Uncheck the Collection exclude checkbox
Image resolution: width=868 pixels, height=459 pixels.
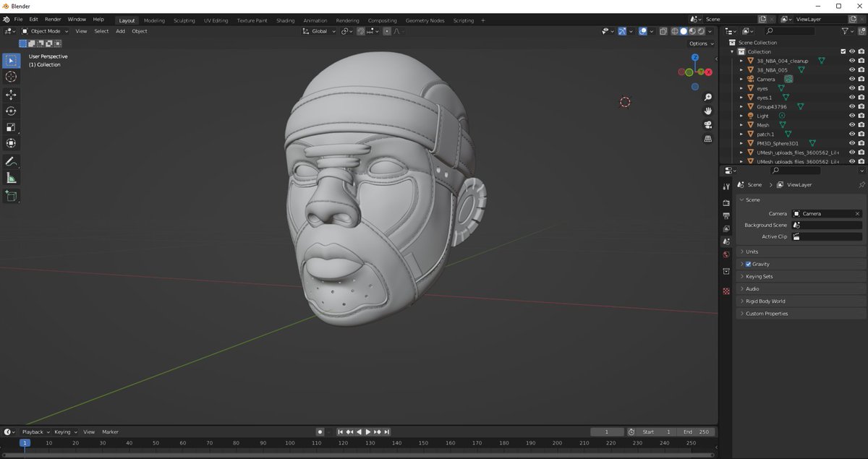click(x=843, y=51)
